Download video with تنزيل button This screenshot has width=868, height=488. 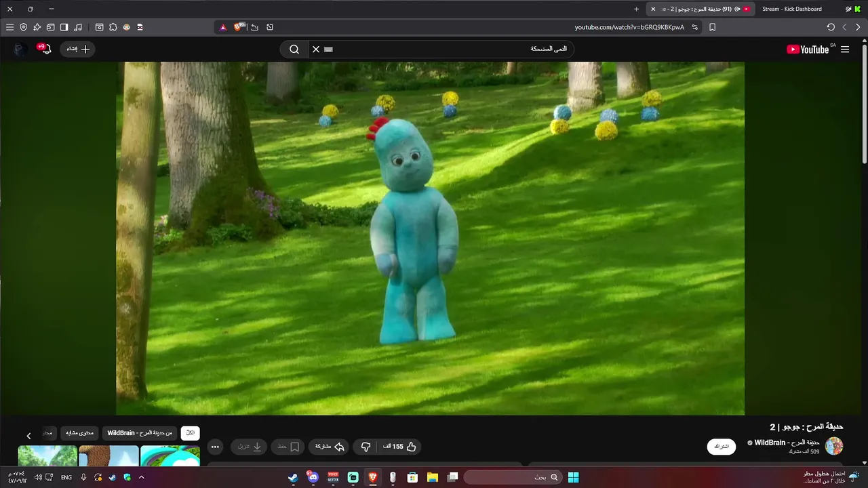point(249,447)
